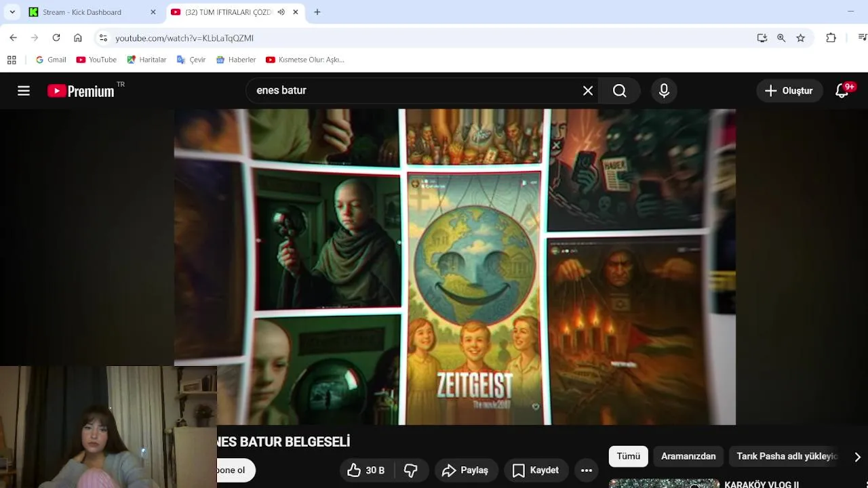868x488 pixels.
Task: Clear the search text with X
Action: tap(588, 91)
